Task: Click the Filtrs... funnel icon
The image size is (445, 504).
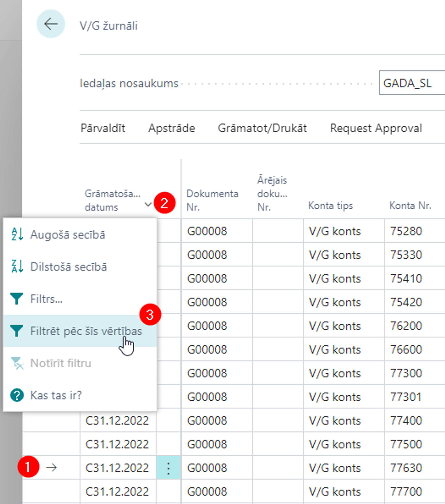Action: (x=16, y=299)
